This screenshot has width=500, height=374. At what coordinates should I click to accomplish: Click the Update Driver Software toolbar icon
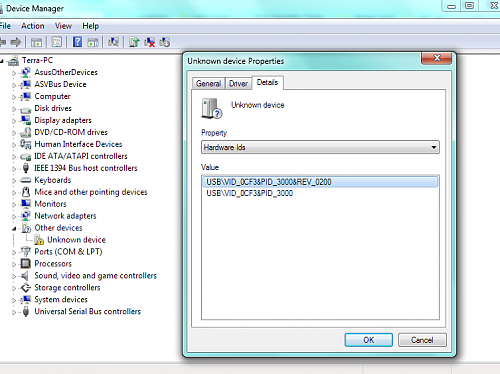tap(134, 42)
